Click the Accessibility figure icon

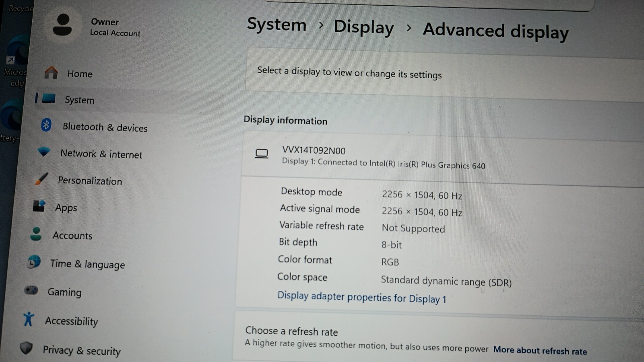[x=28, y=319]
